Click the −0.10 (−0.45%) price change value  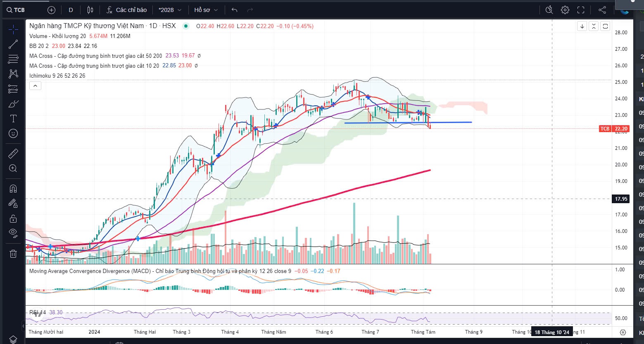coord(294,26)
